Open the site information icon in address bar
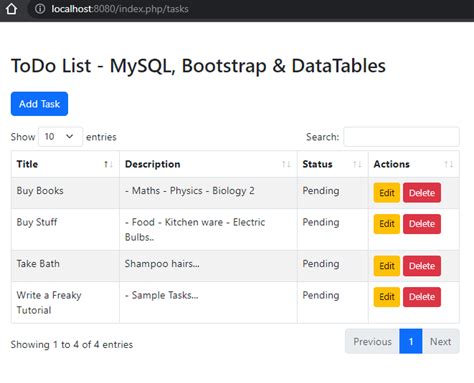The width and height of the screenshot is (474, 383). tap(40, 9)
